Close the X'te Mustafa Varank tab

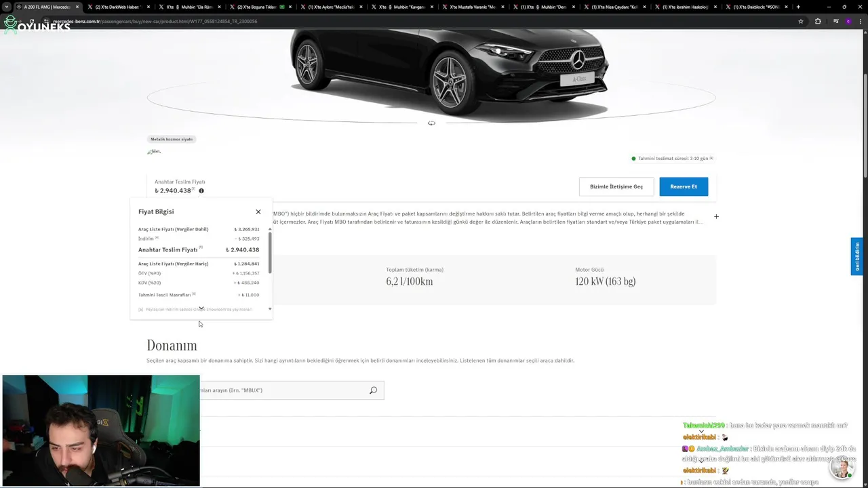(502, 7)
